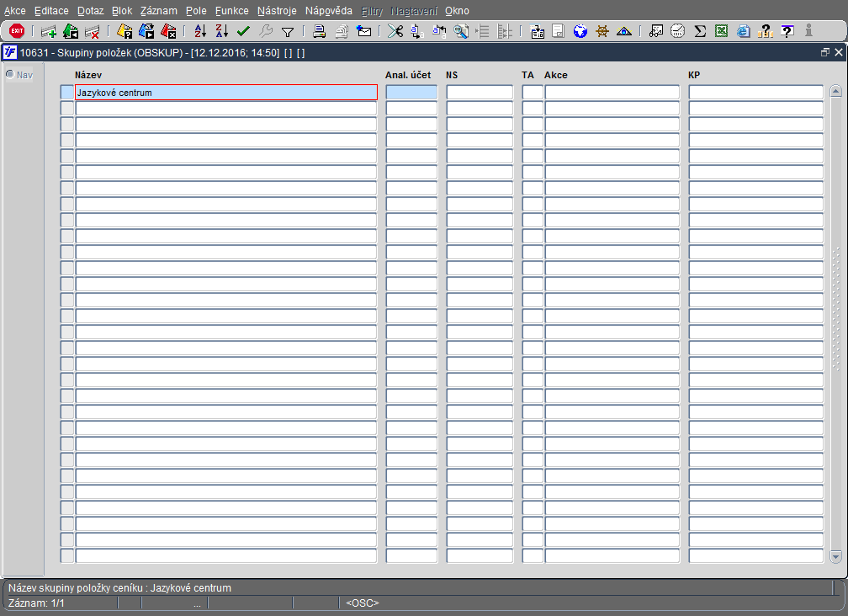Viewport: 848px width, 616px height.
Task: Click the Anal. účet column header
Action: click(408, 75)
